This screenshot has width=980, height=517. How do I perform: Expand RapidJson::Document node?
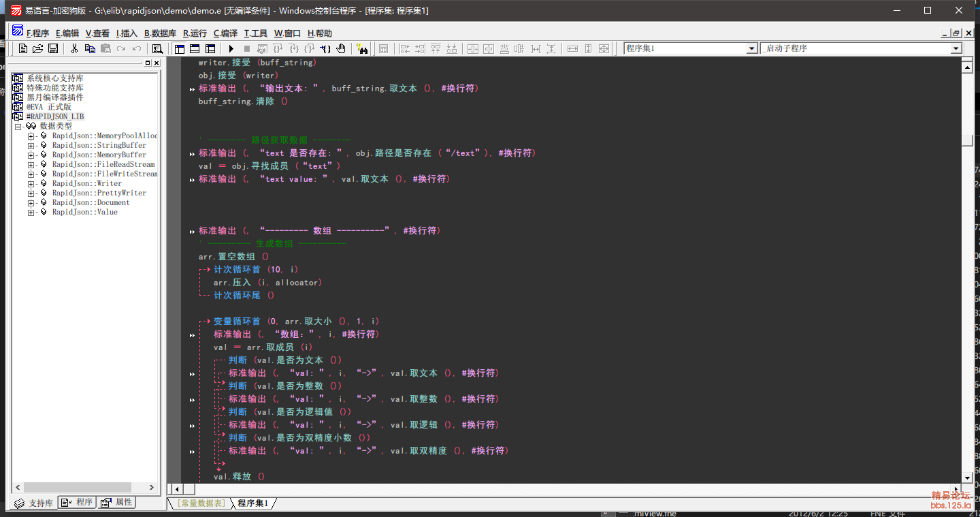pyautogui.click(x=31, y=202)
